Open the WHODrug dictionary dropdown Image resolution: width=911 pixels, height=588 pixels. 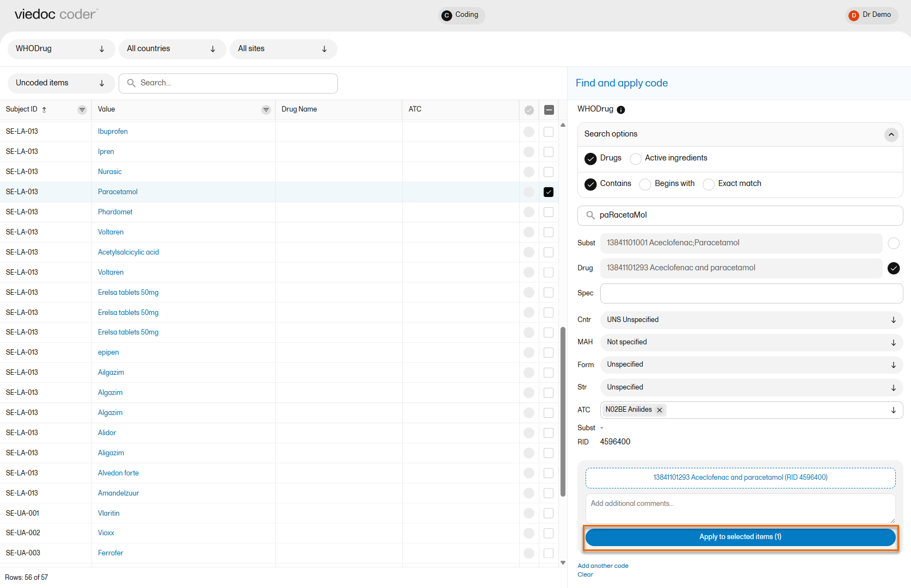coord(60,49)
